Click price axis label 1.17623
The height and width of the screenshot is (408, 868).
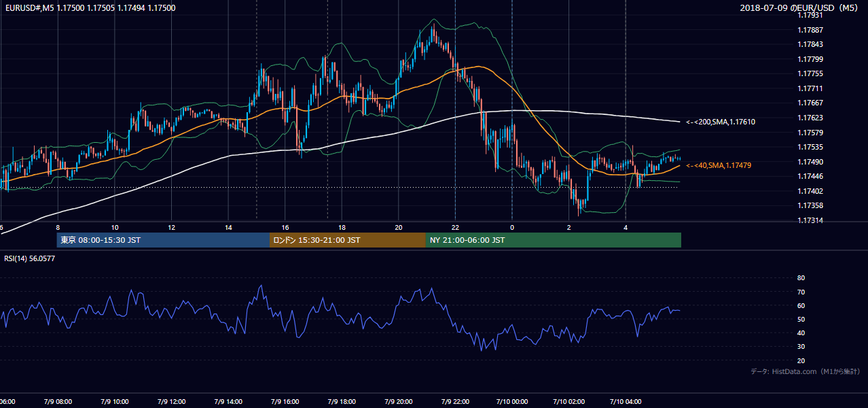[x=811, y=118]
